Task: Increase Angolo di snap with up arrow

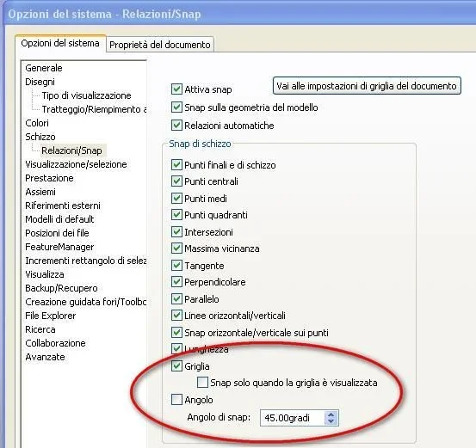Action: [331, 414]
